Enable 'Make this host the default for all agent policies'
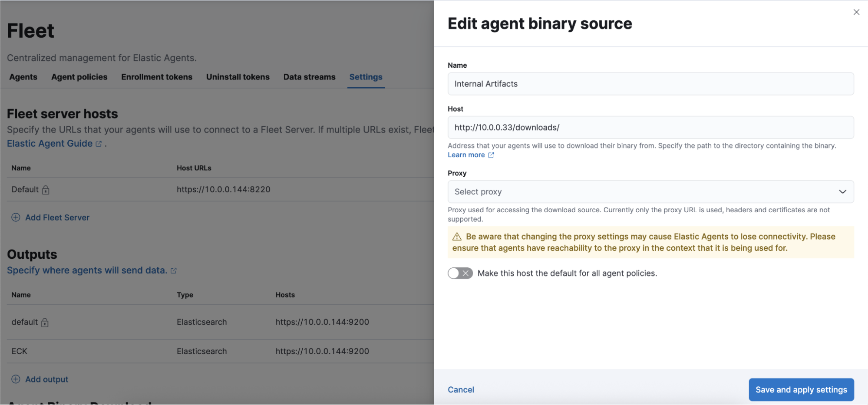 (x=460, y=273)
